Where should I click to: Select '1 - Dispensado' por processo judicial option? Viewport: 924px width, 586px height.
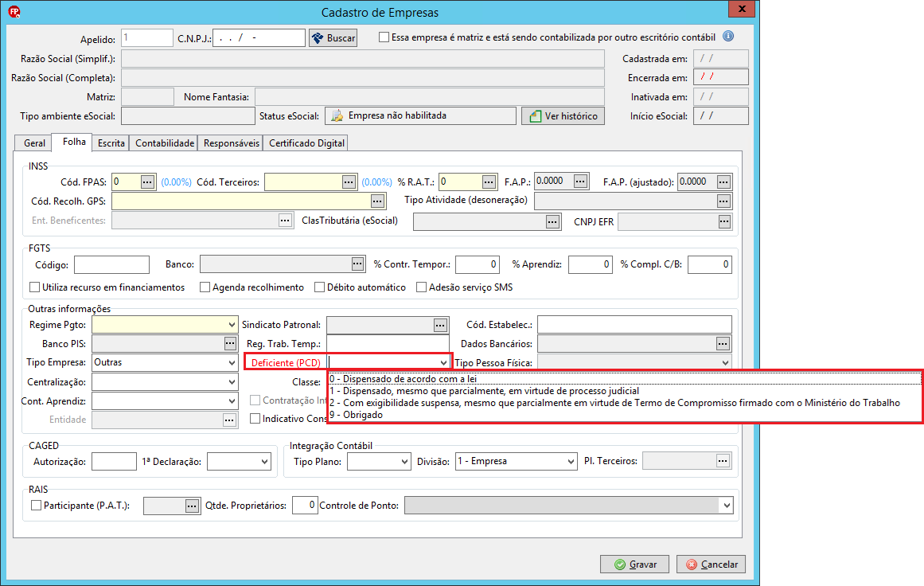pos(625,391)
